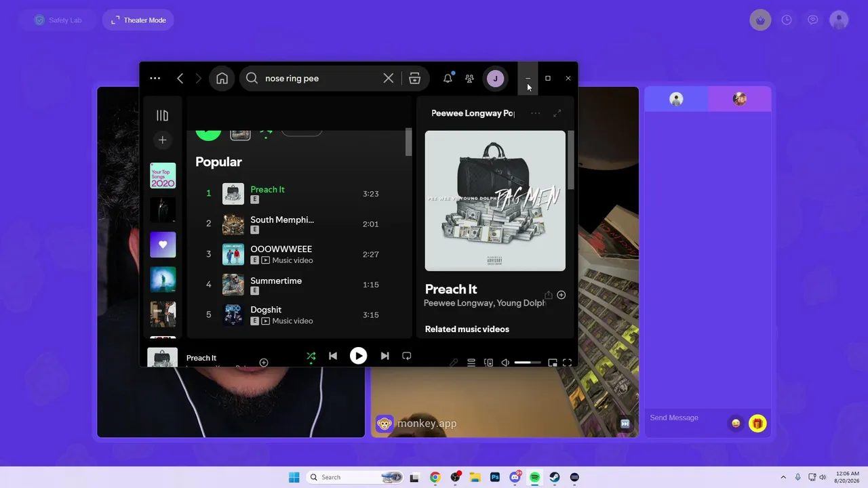Click the track list scrollbar

408,142
